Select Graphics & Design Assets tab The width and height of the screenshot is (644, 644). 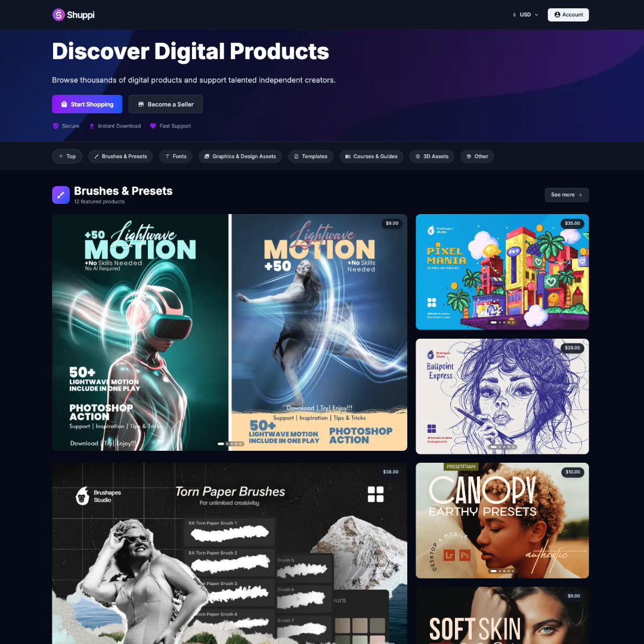(240, 156)
